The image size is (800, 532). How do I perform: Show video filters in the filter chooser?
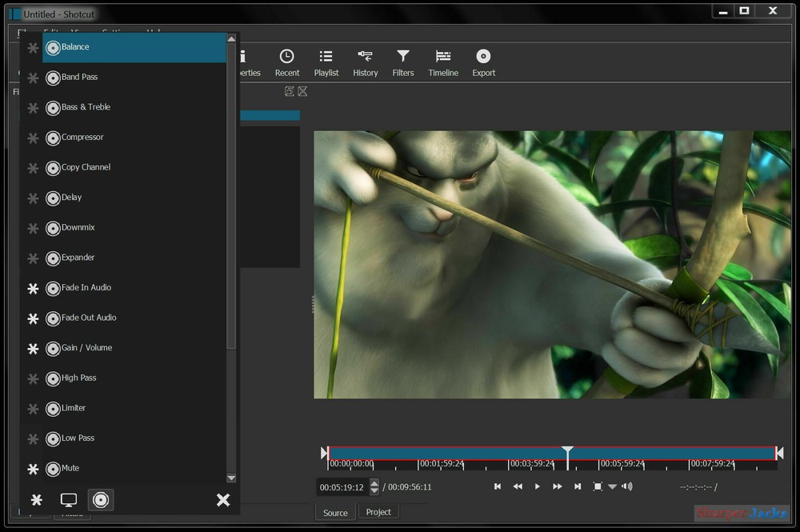pos(69,499)
